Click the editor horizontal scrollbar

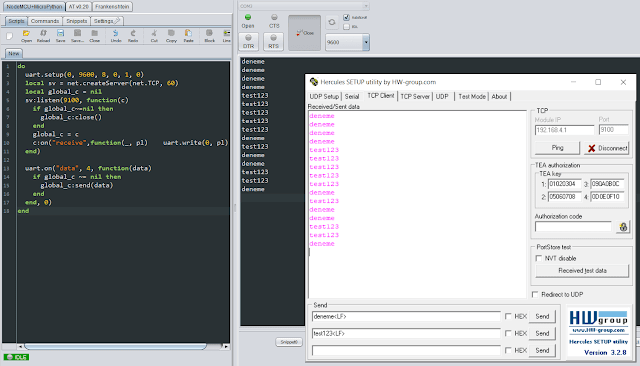tap(116, 346)
